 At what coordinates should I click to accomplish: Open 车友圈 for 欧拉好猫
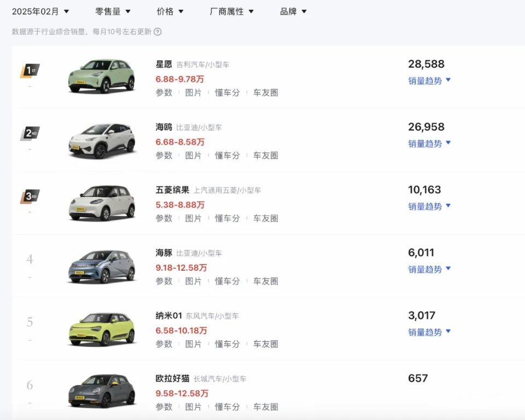pyautogui.click(x=266, y=407)
